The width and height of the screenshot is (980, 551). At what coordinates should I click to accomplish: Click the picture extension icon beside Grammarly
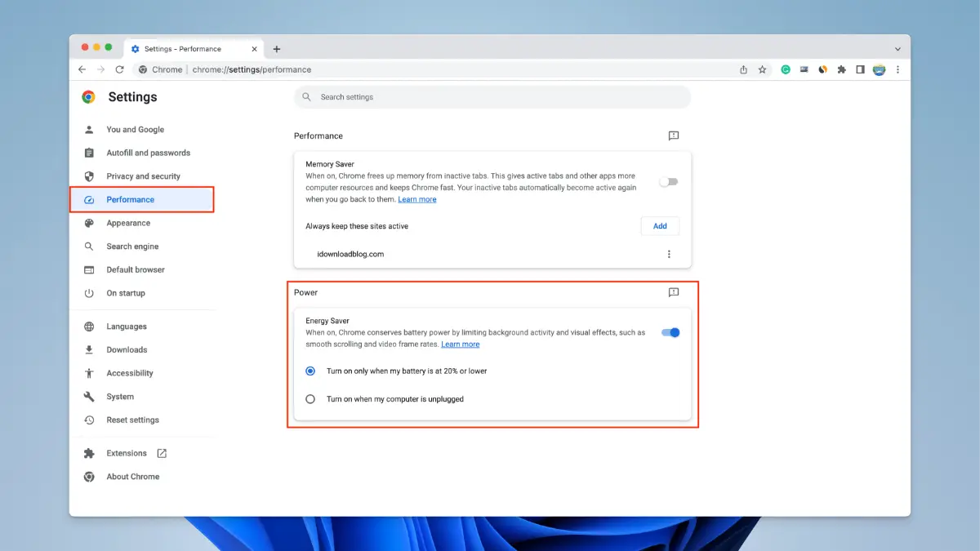coord(804,69)
